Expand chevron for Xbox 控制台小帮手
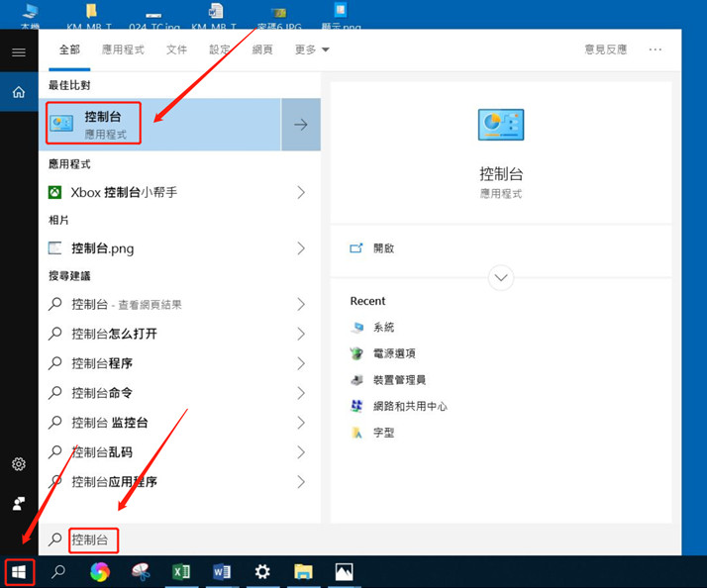 point(301,193)
